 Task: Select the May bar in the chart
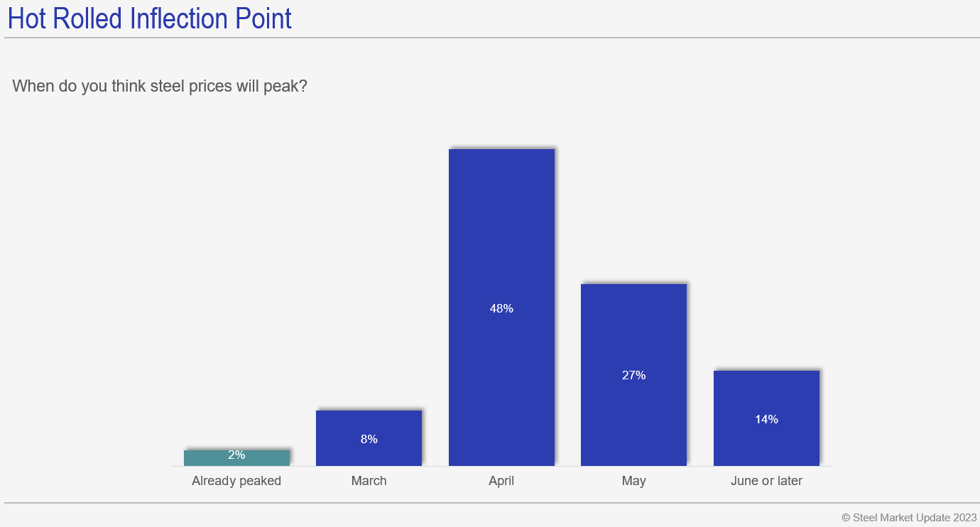point(633,327)
